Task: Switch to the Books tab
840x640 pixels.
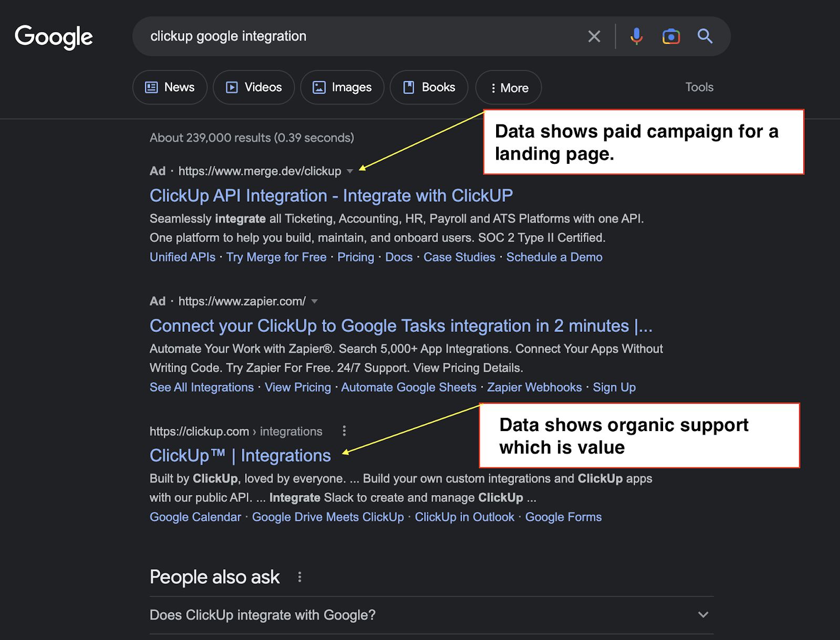Action: (429, 87)
